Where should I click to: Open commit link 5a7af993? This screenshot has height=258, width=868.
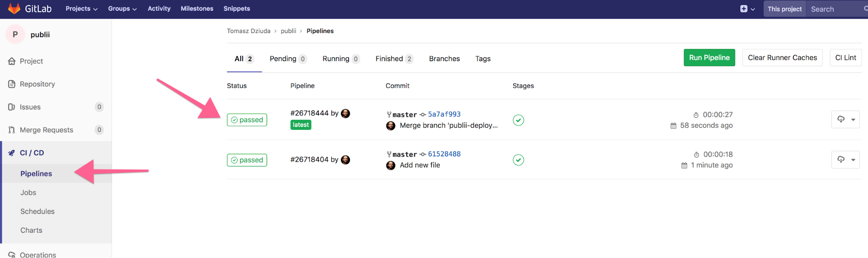pos(444,114)
